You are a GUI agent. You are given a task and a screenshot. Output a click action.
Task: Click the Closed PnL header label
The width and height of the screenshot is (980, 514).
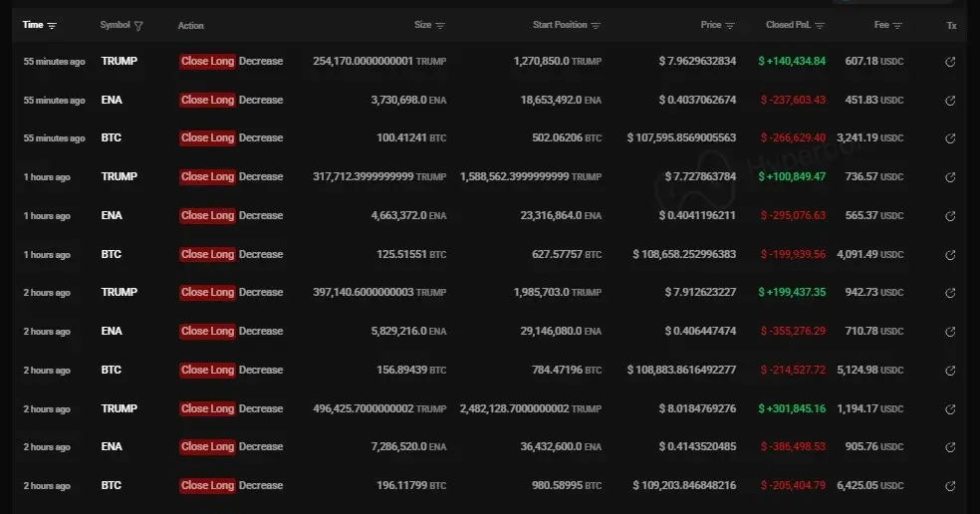click(x=788, y=25)
